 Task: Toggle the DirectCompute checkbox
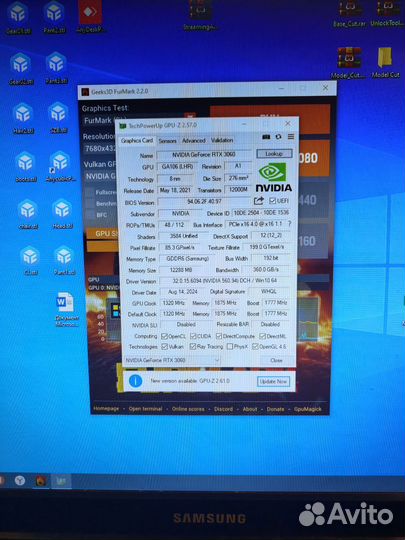(x=219, y=336)
